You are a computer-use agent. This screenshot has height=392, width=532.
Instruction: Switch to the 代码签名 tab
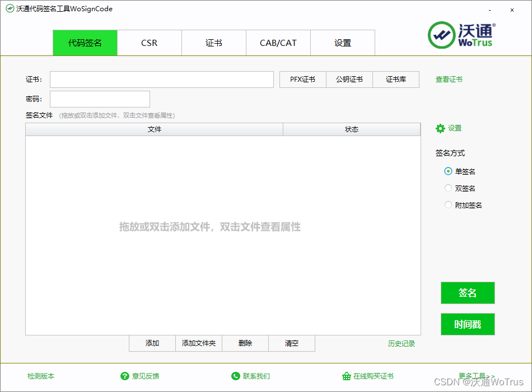pos(85,43)
